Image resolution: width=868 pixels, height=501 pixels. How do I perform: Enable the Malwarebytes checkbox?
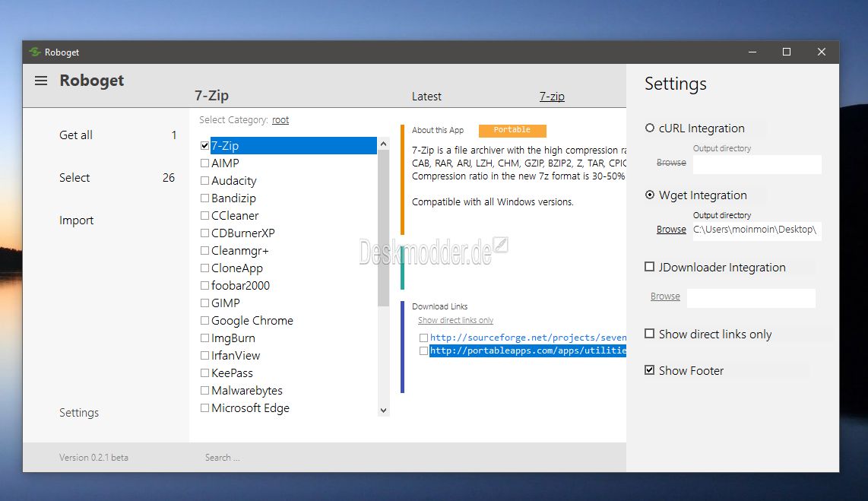pyautogui.click(x=204, y=390)
